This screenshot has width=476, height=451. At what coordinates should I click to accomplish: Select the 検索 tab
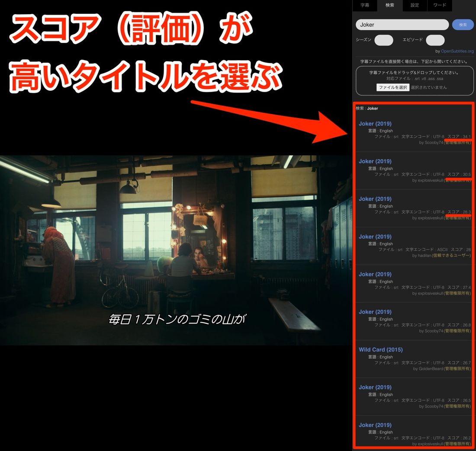click(390, 5)
